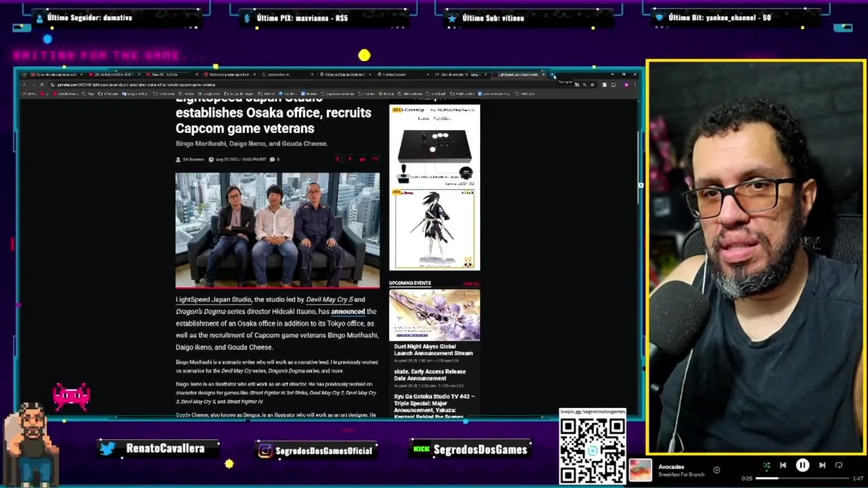Click the user icon beside Último Seguidor
Viewport: 868px width, 488px height.
(x=39, y=18)
